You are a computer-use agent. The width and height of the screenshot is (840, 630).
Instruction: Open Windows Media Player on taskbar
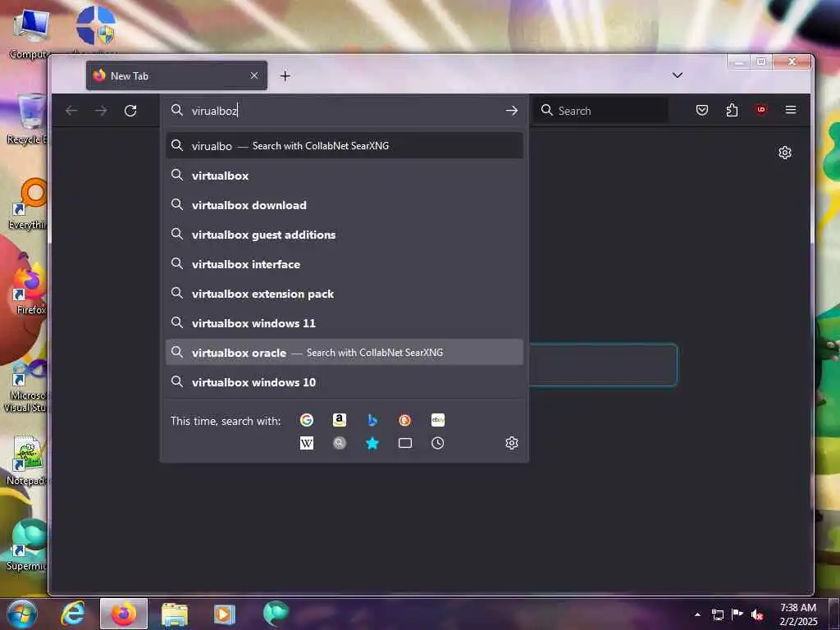click(225, 614)
